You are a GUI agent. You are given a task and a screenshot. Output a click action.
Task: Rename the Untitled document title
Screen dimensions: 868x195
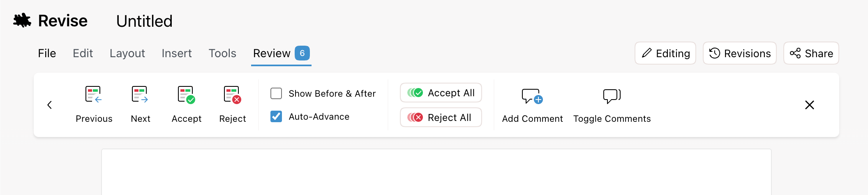coord(144,21)
